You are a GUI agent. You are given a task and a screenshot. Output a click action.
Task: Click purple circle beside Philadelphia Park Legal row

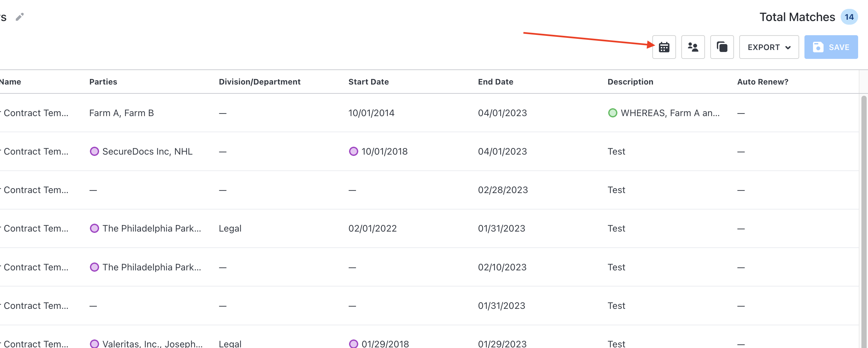[95, 229]
